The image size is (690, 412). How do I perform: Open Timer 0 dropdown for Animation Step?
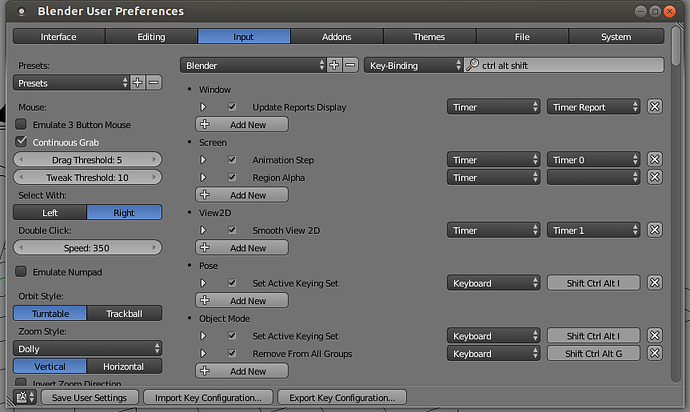(x=593, y=159)
